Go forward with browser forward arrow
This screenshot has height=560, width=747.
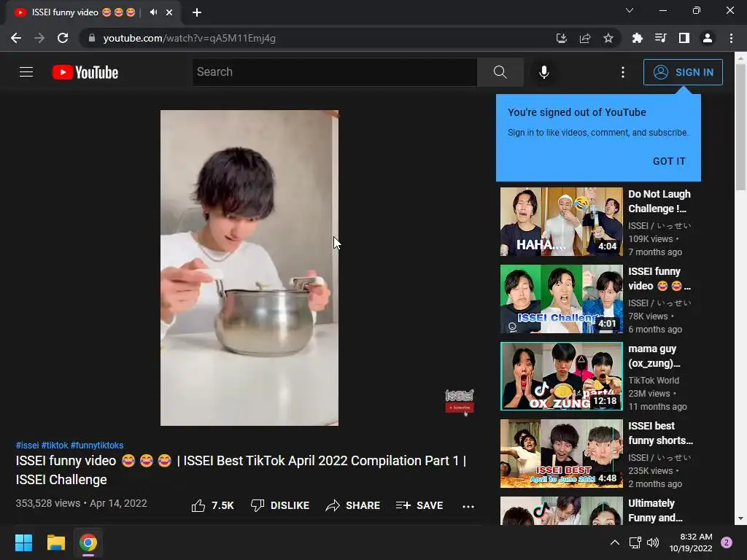(39, 38)
